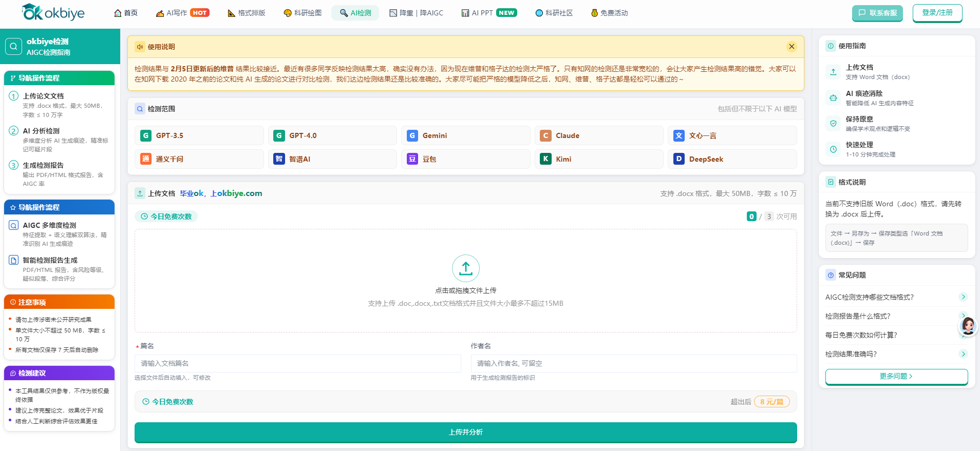Expand FAQ 每日免费次数如何计算?
Viewport: 980px width, 451px height.
[x=896, y=335]
